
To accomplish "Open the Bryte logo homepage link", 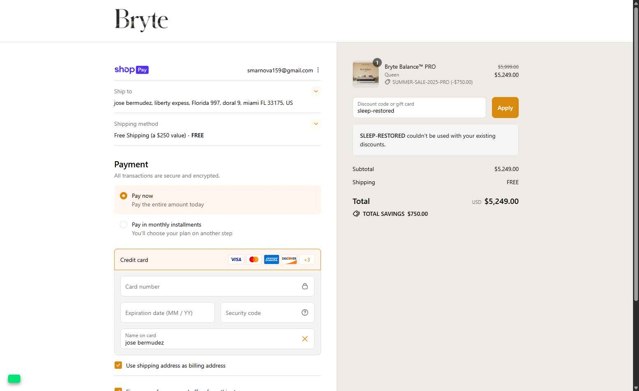I will (x=141, y=20).
